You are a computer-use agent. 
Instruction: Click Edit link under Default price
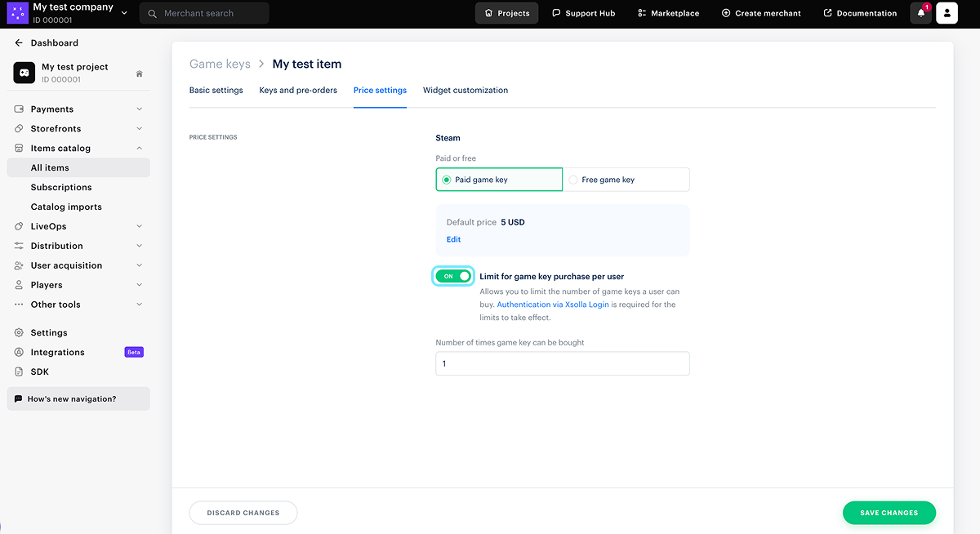[453, 239]
